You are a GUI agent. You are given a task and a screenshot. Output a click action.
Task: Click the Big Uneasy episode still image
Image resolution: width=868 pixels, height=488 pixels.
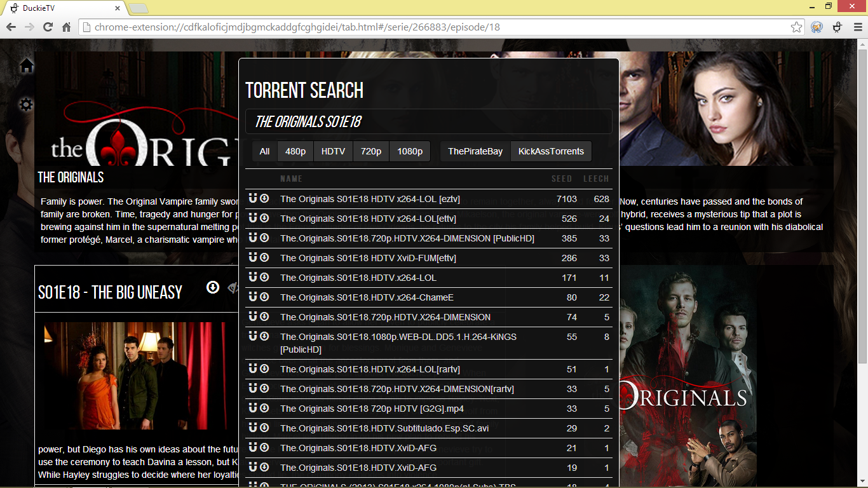[x=135, y=376]
